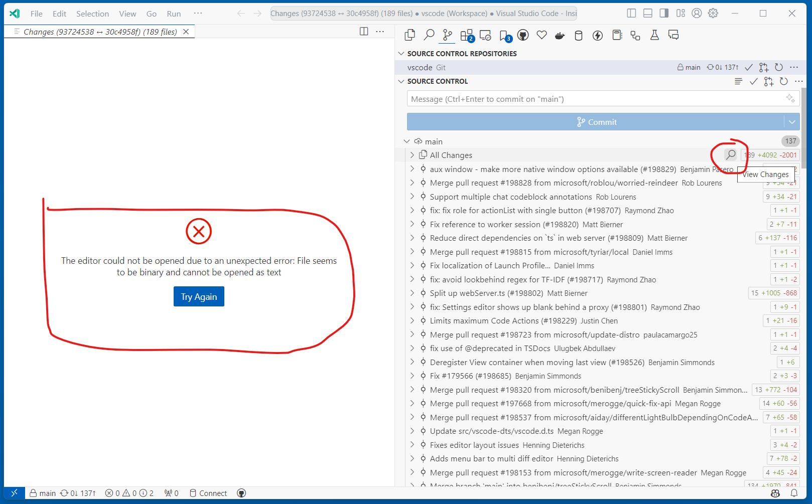Viewport: 812px width, 504px height.
Task: Open the Run menu
Action: (174, 14)
